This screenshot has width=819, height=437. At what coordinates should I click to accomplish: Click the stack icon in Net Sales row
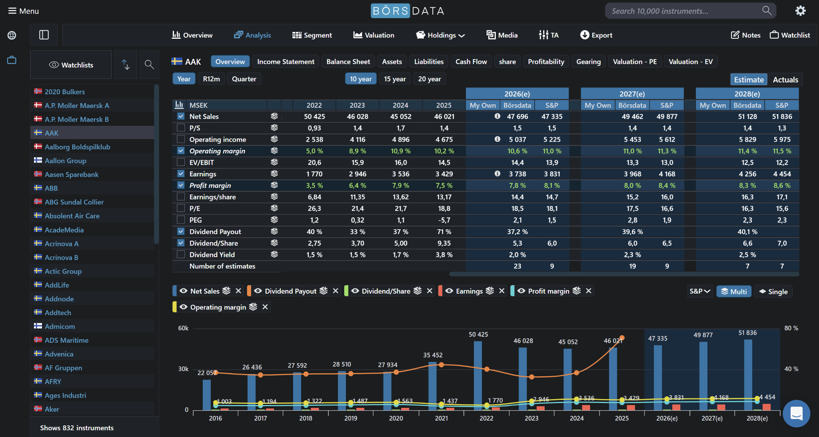pos(274,116)
